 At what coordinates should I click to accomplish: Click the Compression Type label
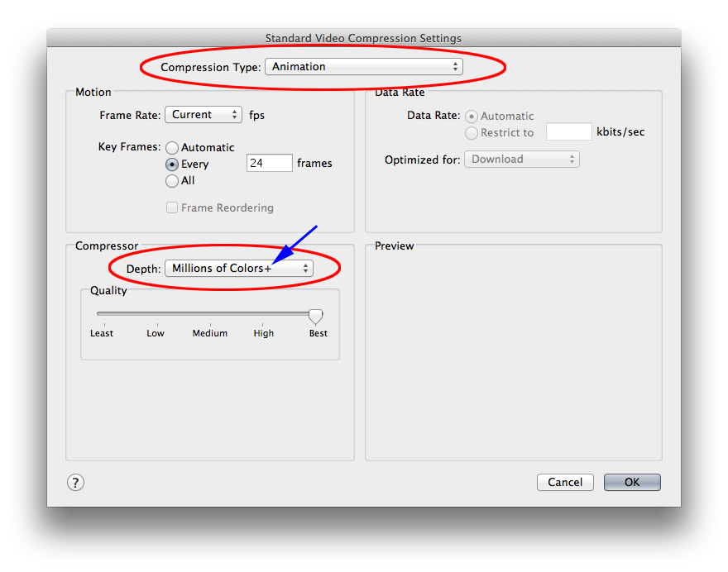(x=211, y=67)
